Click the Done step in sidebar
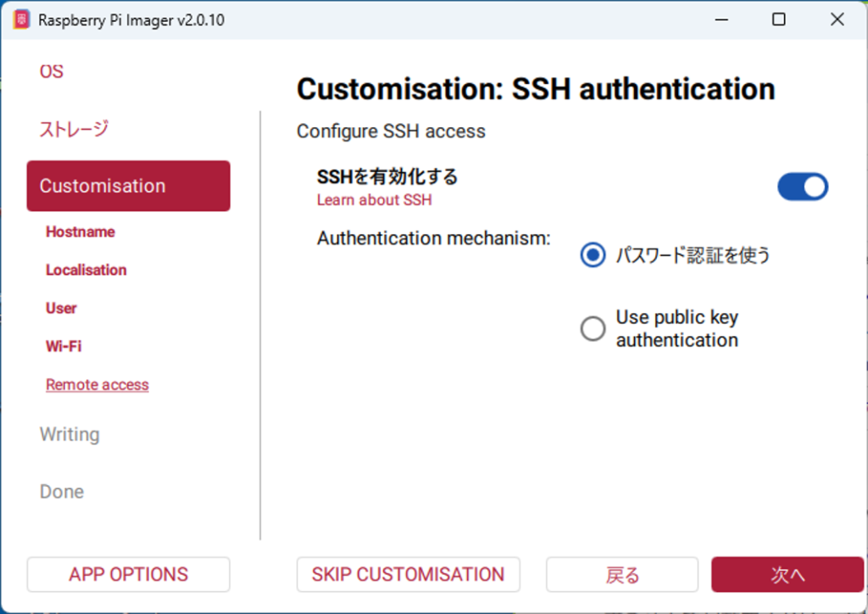 coord(62,492)
